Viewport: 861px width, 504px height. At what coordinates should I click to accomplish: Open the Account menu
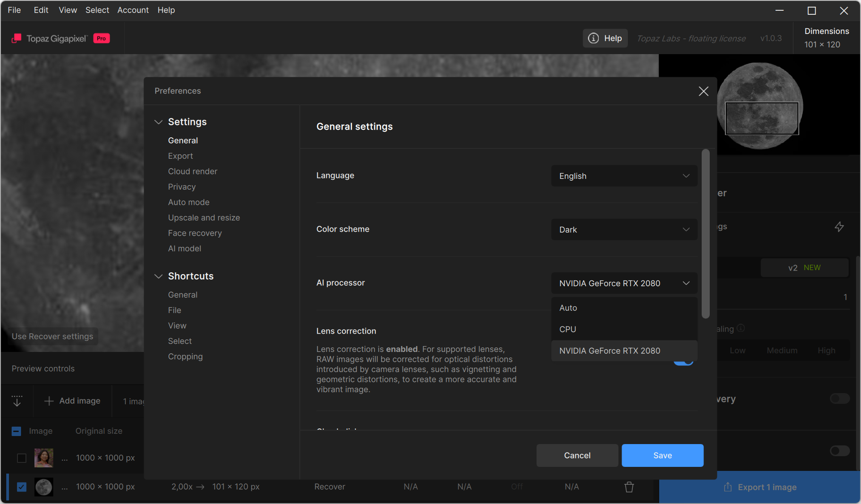133,10
